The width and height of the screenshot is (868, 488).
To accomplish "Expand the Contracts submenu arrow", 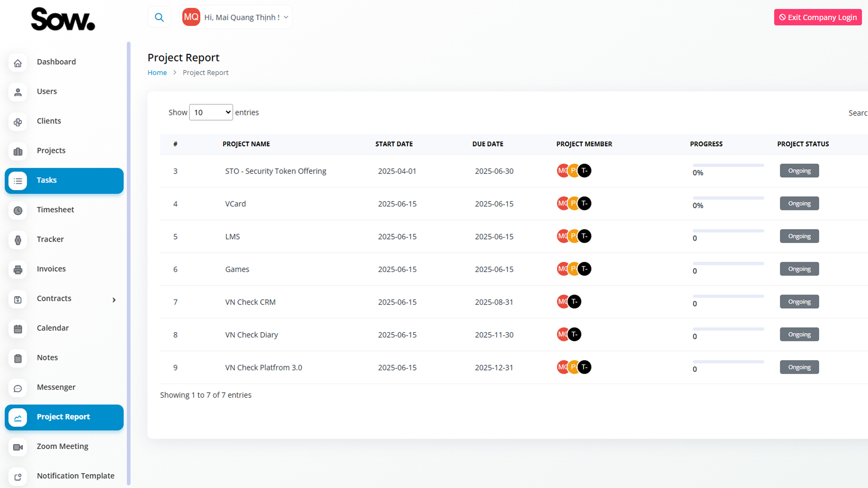I will (x=114, y=300).
